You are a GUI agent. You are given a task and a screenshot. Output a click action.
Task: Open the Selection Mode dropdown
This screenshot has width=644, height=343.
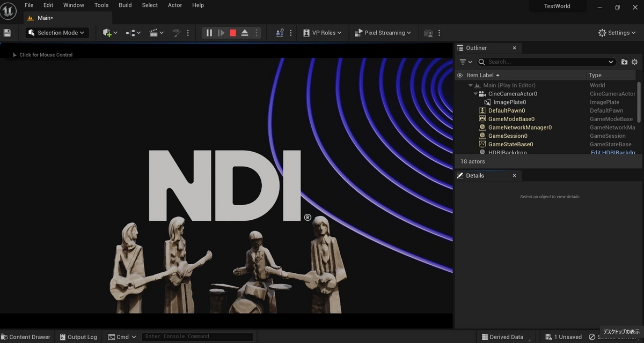[57, 33]
